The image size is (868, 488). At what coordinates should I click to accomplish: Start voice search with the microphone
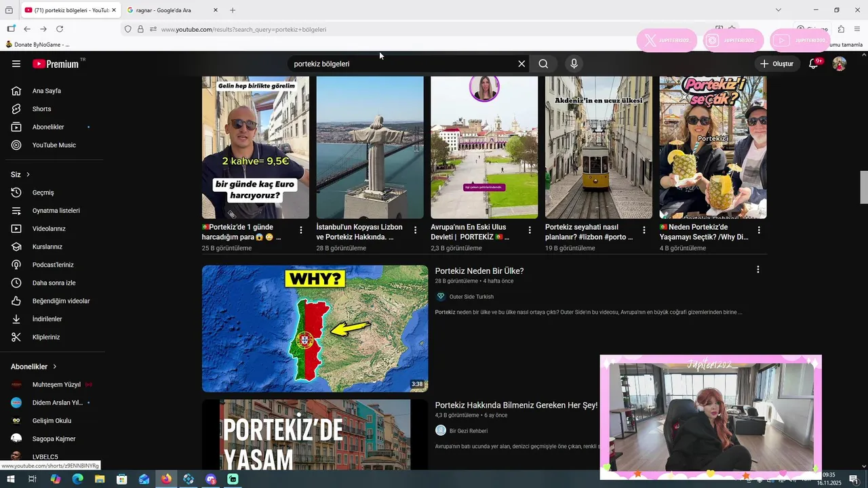point(574,64)
